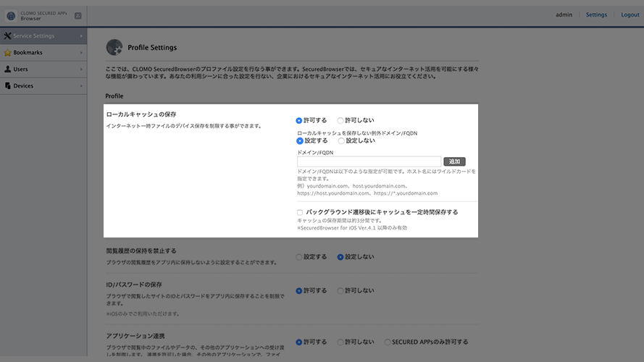The width and height of the screenshot is (644, 362).
Task: Click the admin username in header
Action: (564, 14)
